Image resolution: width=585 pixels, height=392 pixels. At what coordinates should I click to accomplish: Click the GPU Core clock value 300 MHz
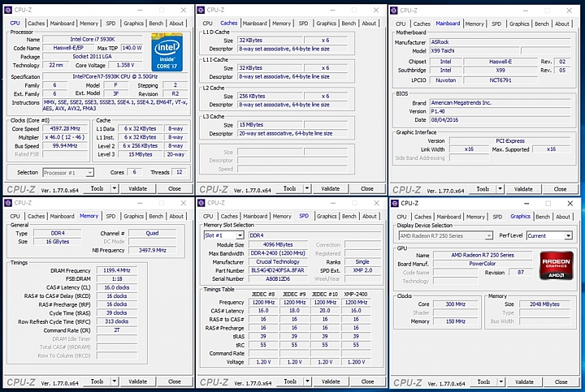[x=456, y=304]
